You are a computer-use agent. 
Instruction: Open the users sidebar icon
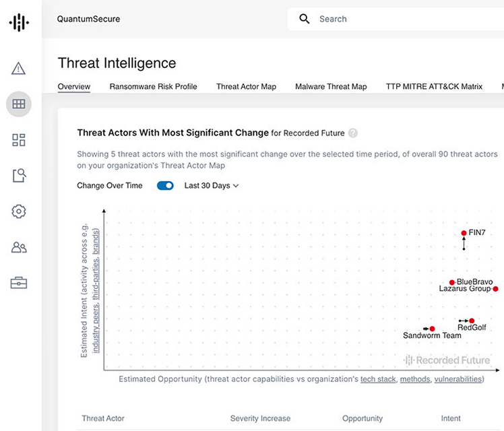pos(19,247)
